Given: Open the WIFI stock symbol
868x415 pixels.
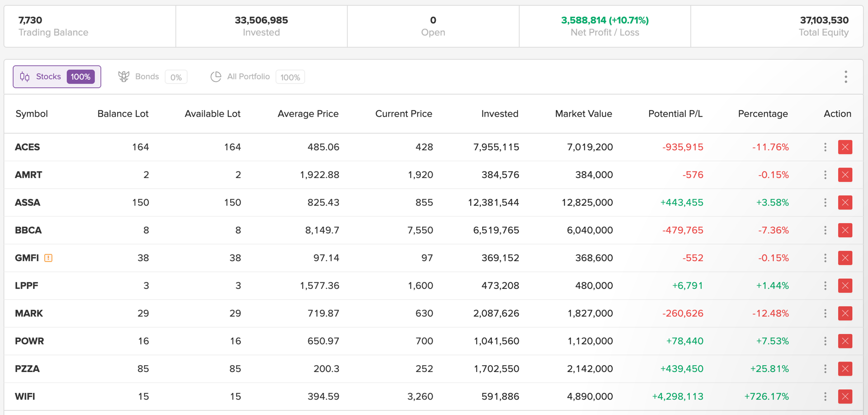Looking at the screenshot, I should 25,396.
